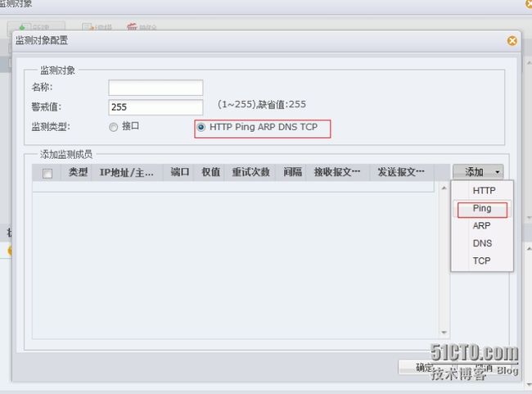Tick the select-all checkbox in table header
Screen dimensions: 532x394
coord(47,173)
